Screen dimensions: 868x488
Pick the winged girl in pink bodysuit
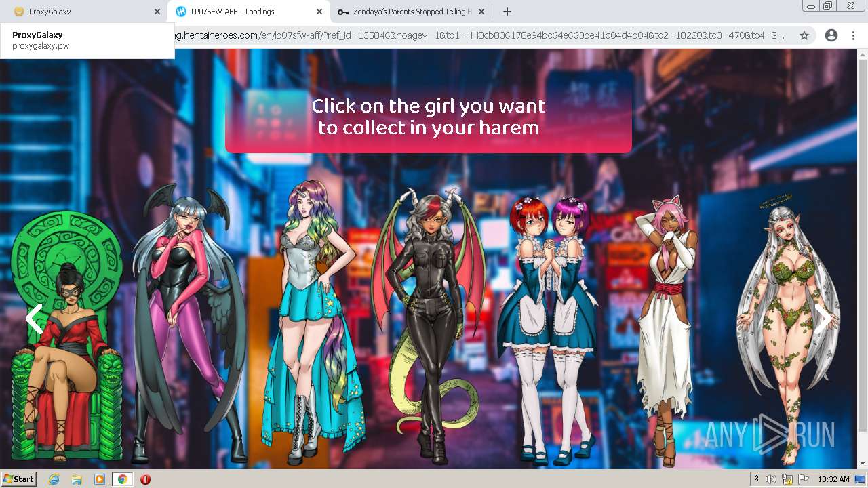(x=188, y=322)
